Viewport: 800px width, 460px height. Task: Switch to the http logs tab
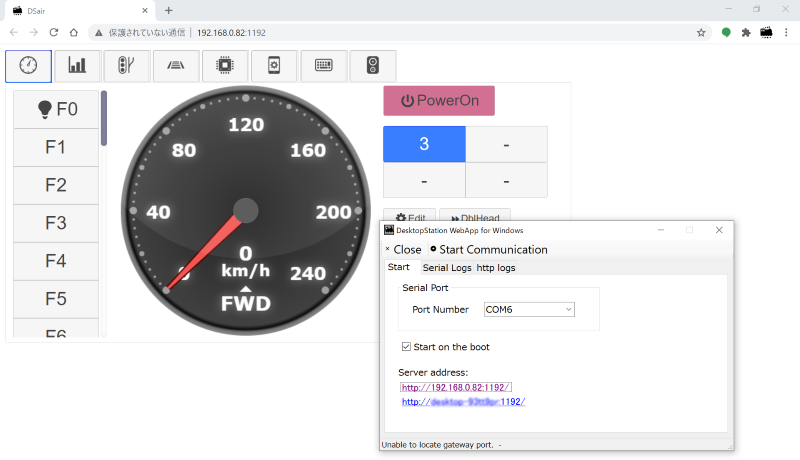tap(496, 268)
